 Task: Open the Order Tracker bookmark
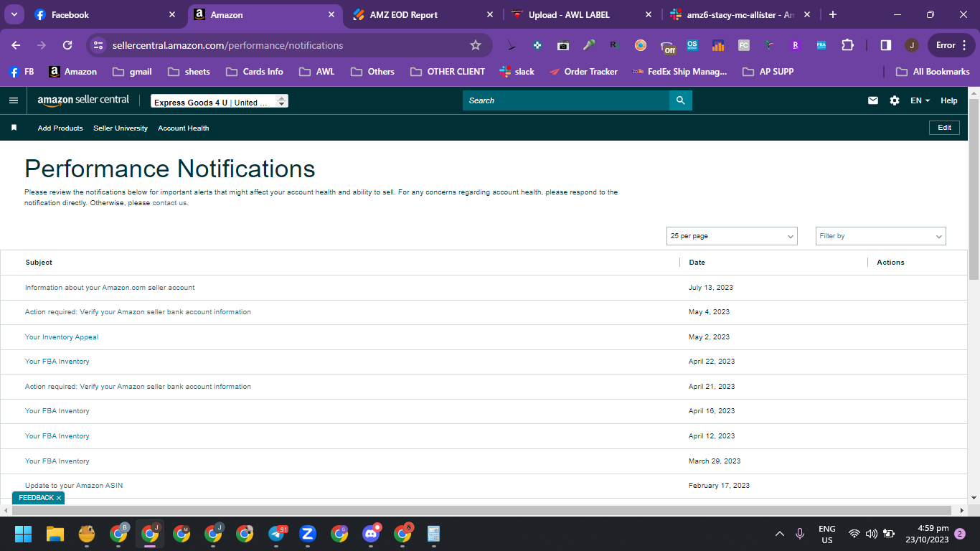(583, 72)
